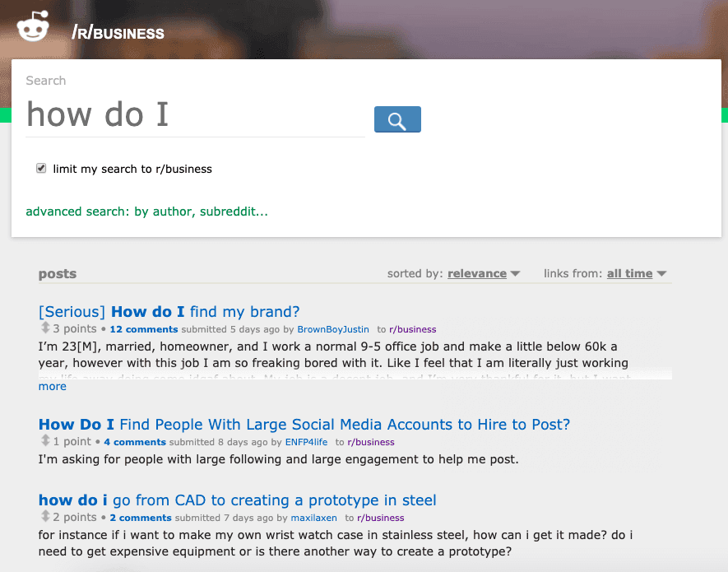This screenshot has height=572, width=728.
Task: Click 'advanced search: by author, subreddit...'
Action: pyautogui.click(x=146, y=212)
